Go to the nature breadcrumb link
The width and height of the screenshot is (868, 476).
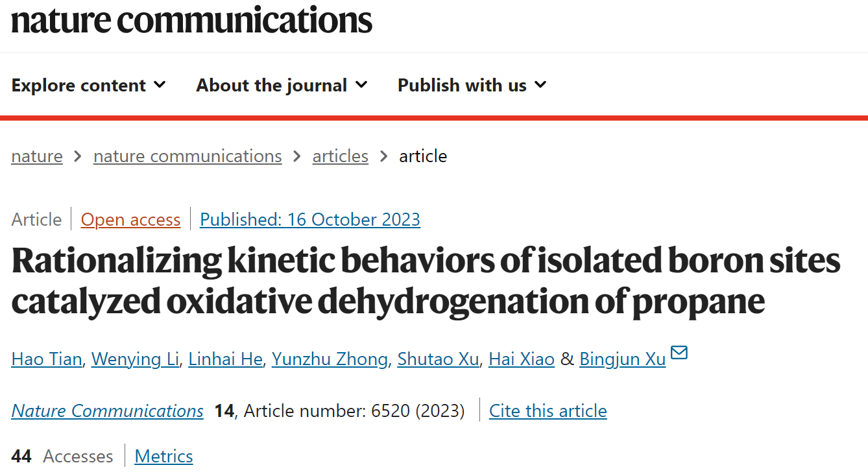click(37, 156)
